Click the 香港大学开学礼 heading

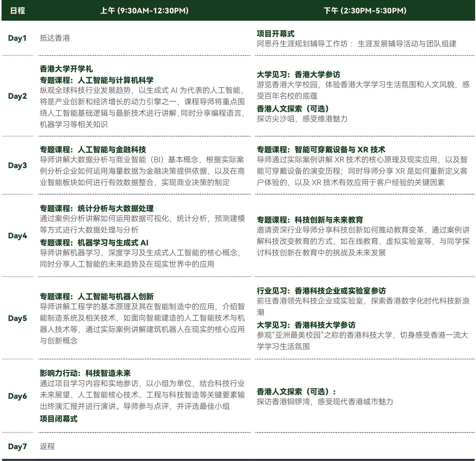(x=66, y=69)
